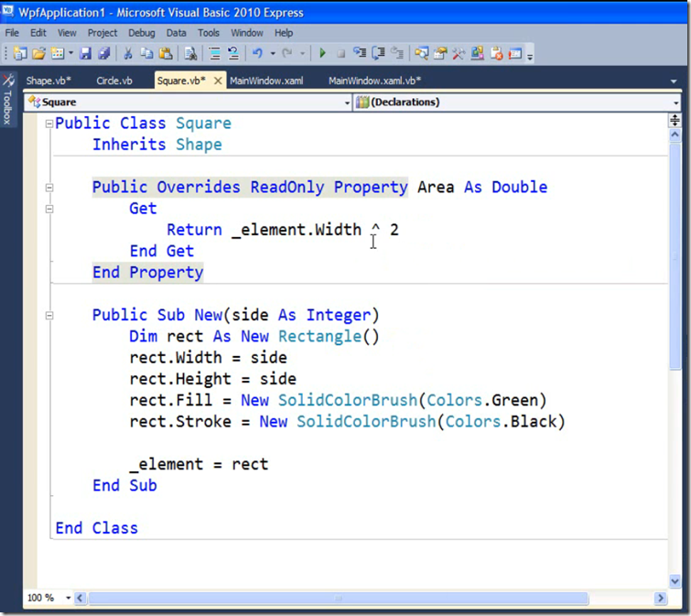Open the Add New Item dropdown arrow
The height and width of the screenshot is (616, 691).
[70, 53]
